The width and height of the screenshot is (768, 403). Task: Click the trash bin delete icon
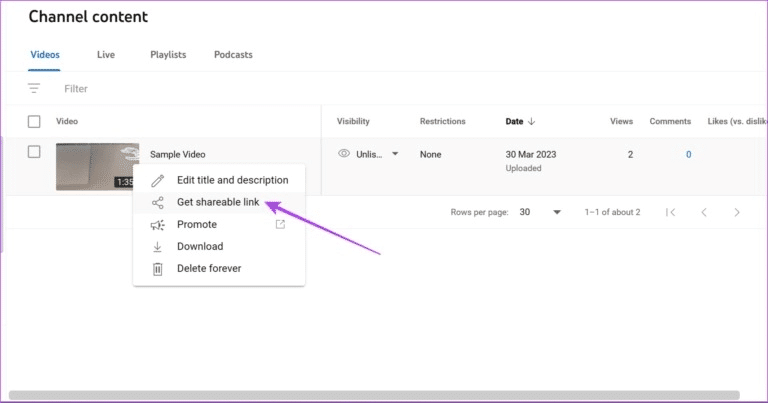point(157,269)
